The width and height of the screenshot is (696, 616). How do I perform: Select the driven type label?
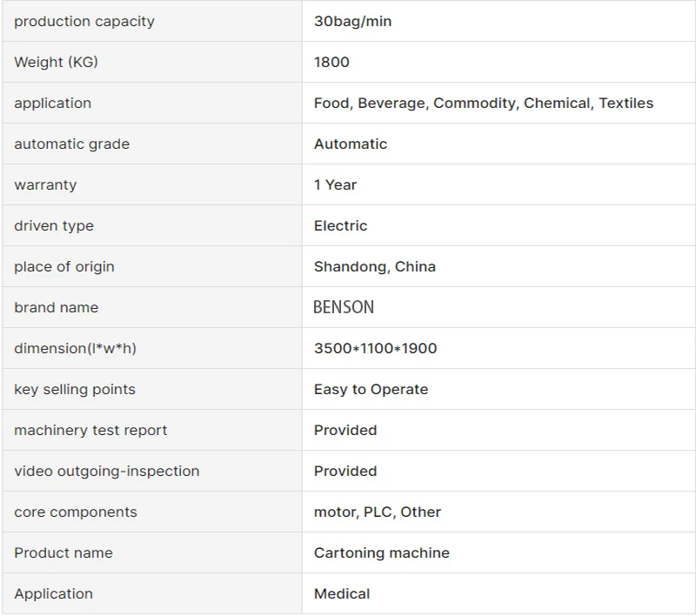(54, 226)
